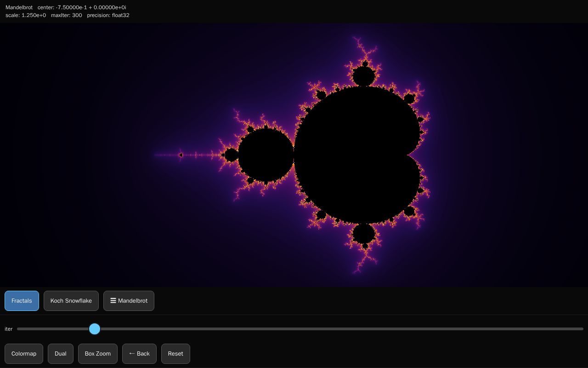Click the scale: 1.250e+0 readout
The image size is (588, 368).
pyautogui.click(x=26, y=15)
